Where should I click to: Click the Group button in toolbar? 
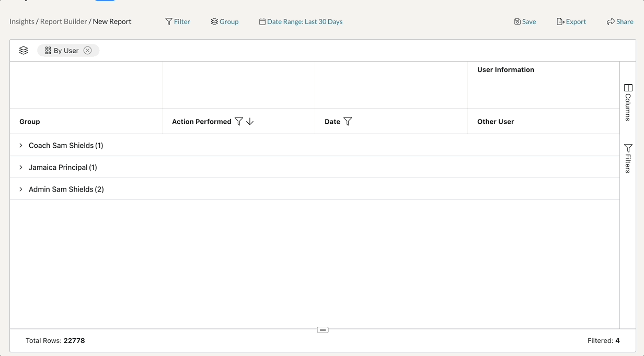pyautogui.click(x=225, y=22)
